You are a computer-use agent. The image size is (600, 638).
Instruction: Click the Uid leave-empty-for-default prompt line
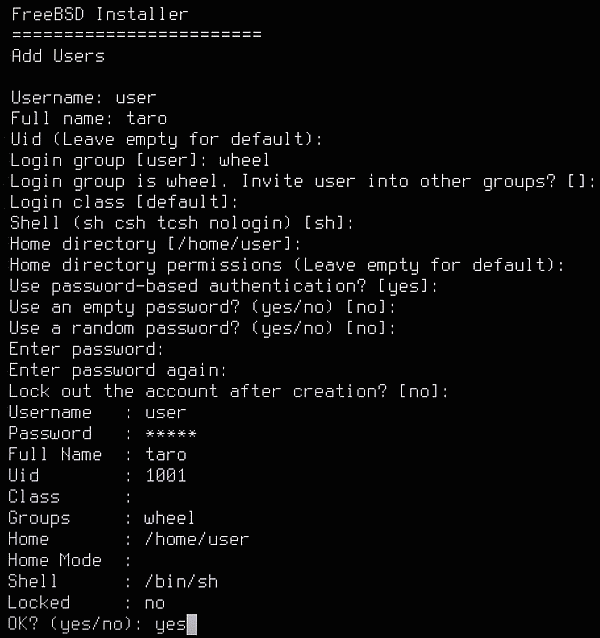(166, 140)
